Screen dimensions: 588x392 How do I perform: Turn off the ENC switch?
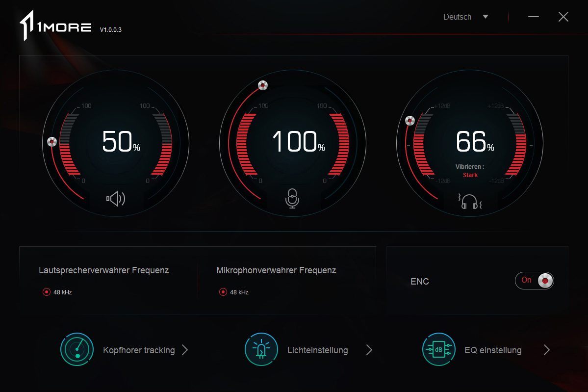[x=535, y=281]
